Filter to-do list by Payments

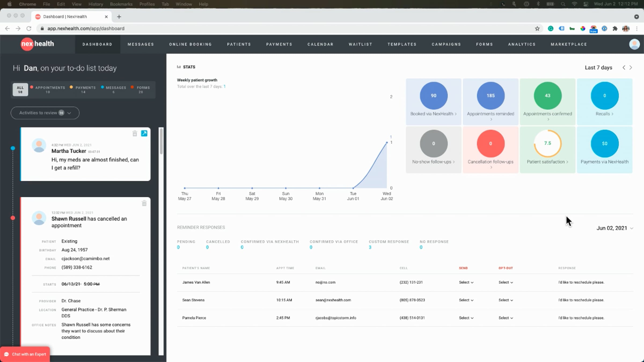(x=83, y=90)
